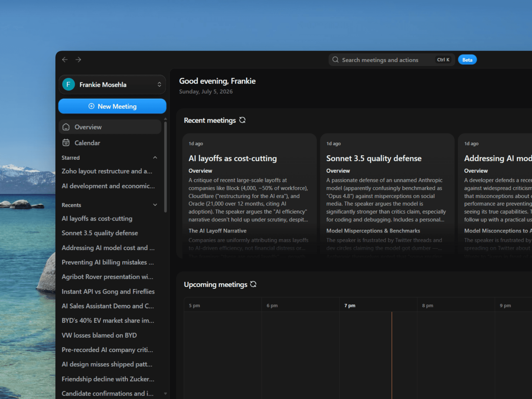Screen dimensions: 532x399
Task: Focus the Search meetings and actions field
Action: coord(391,60)
